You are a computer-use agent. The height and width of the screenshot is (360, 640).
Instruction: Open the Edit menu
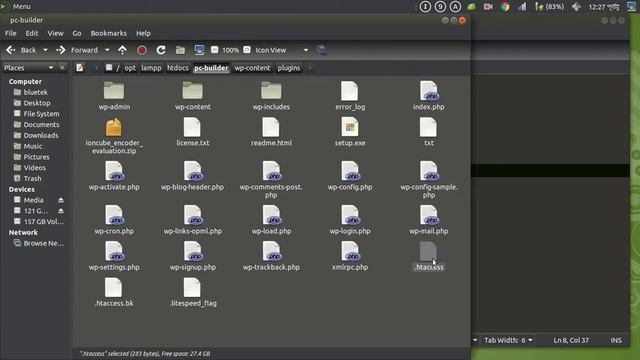point(32,33)
